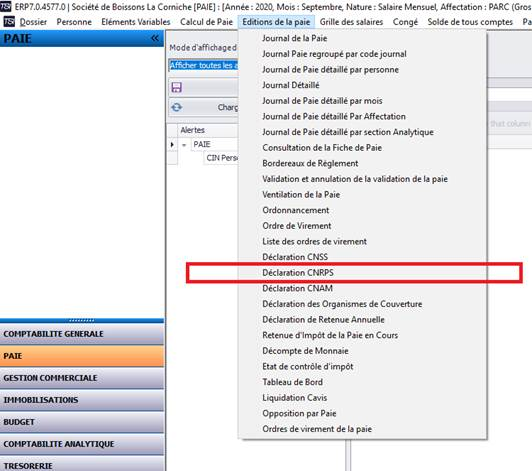Collapse the PAIE panel with double chevron
This screenshot has width=532, height=471.
(155, 38)
